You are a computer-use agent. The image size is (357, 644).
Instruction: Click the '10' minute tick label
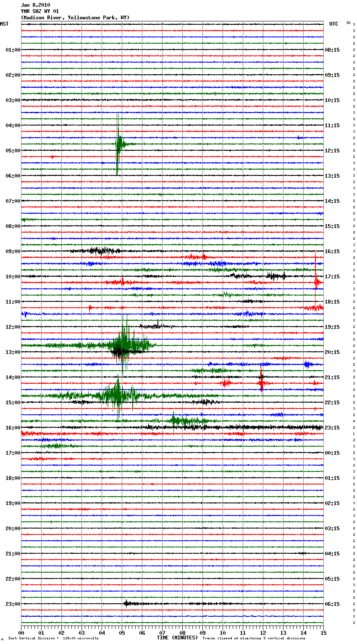[x=223, y=633]
